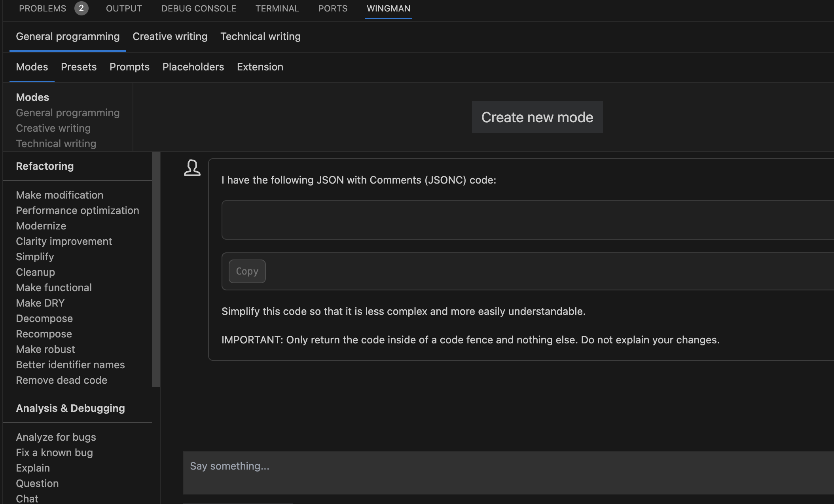Select the Analyze for bugs prompt
The height and width of the screenshot is (504, 834).
coord(56,437)
